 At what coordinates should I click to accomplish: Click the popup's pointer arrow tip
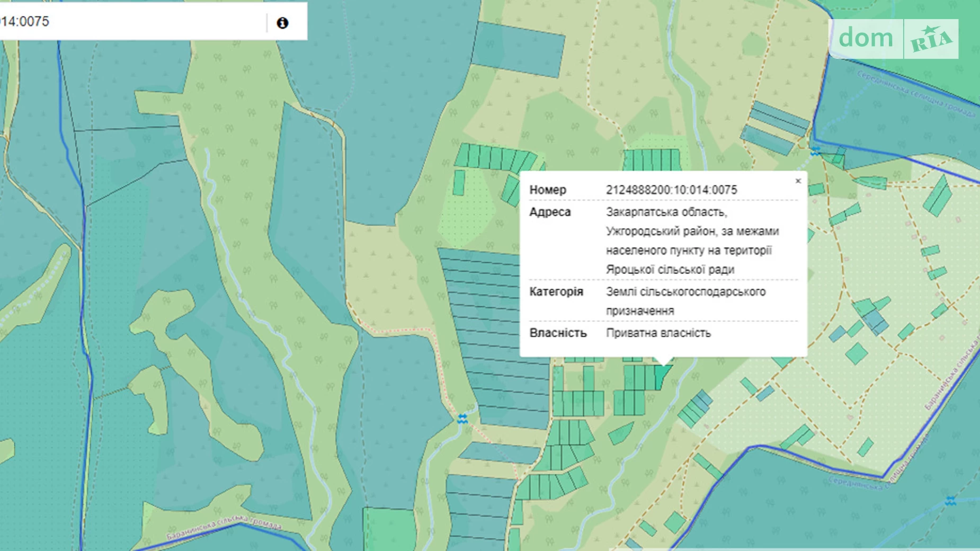tap(663, 363)
